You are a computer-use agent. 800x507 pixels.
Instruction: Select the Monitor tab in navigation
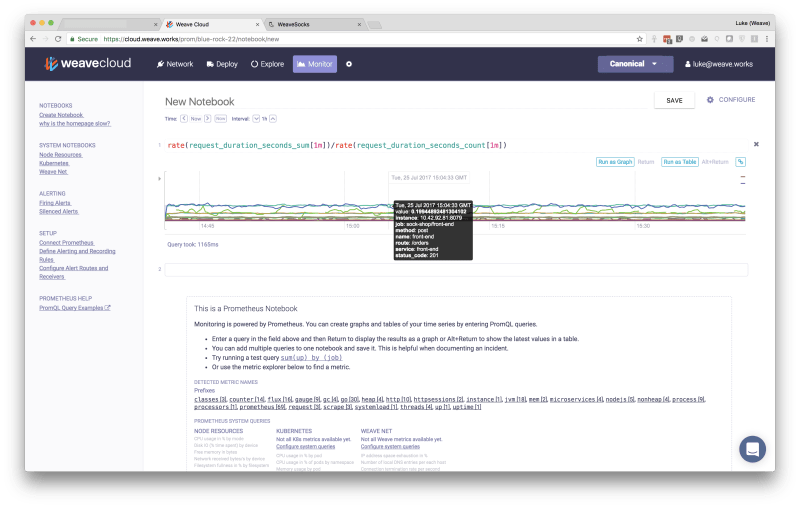click(x=315, y=64)
